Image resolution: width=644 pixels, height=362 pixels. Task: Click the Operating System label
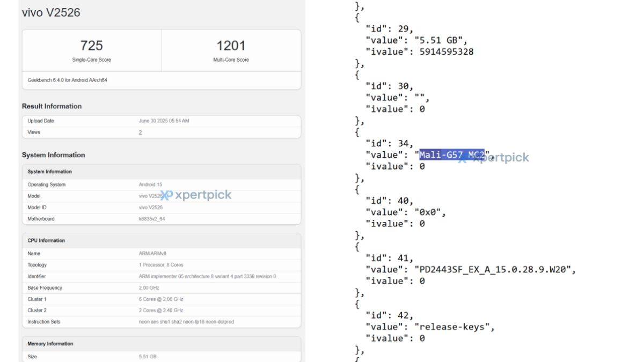[47, 184]
